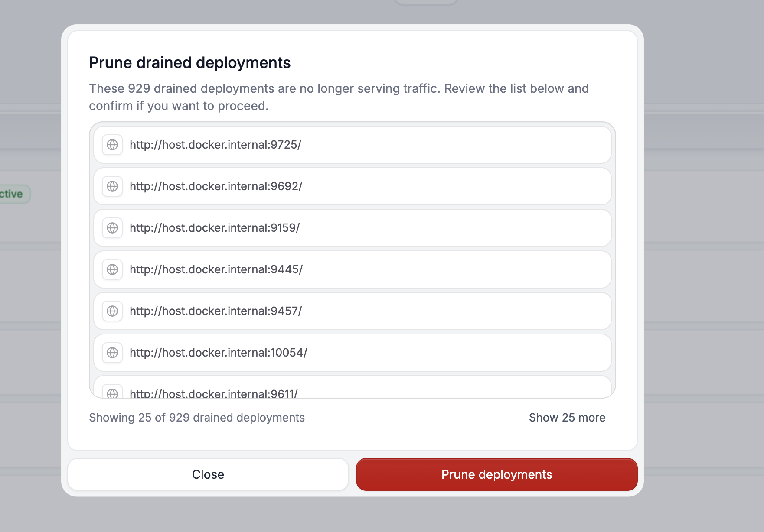Show 25 more drained deployments
Image resolution: width=764 pixels, height=532 pixels.
[567, 418]
